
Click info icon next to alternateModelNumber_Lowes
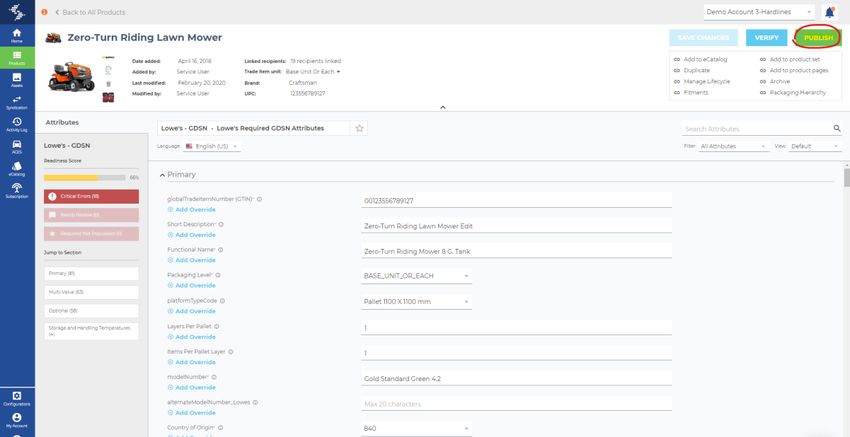pyautogui.click(x=255, y=402)
